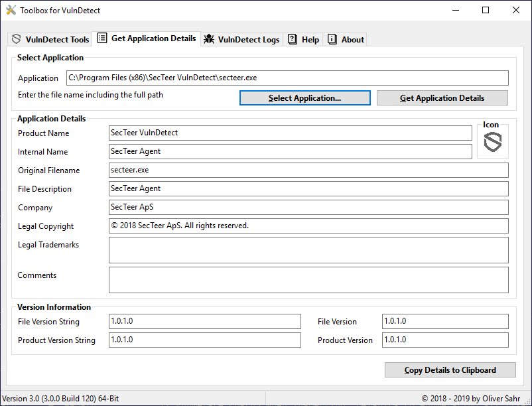Click the Product Version String field

(x=204, y=340)
